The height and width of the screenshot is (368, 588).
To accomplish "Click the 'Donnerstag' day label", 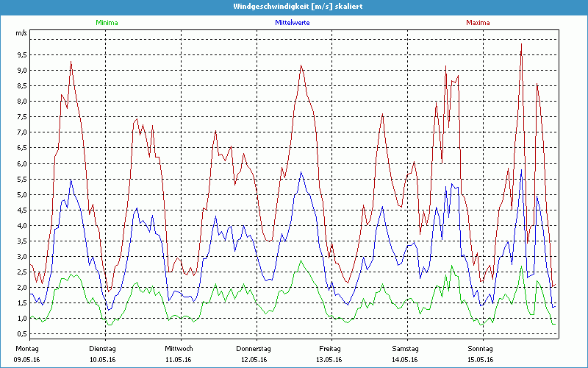I will point(254,349).
